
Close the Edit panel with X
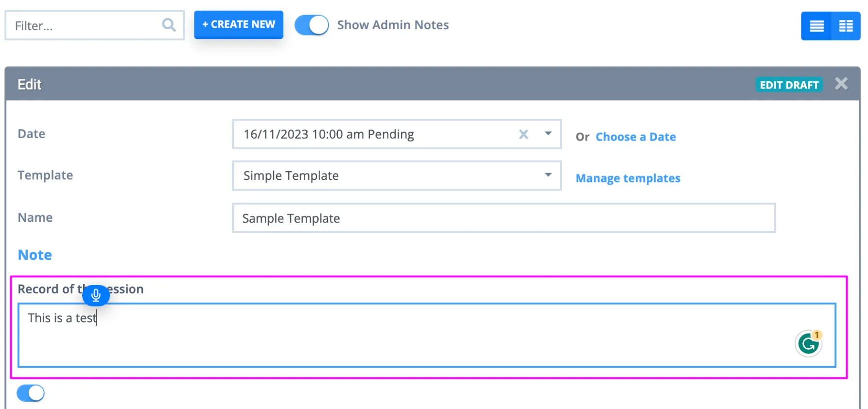(x=841, y=84)
